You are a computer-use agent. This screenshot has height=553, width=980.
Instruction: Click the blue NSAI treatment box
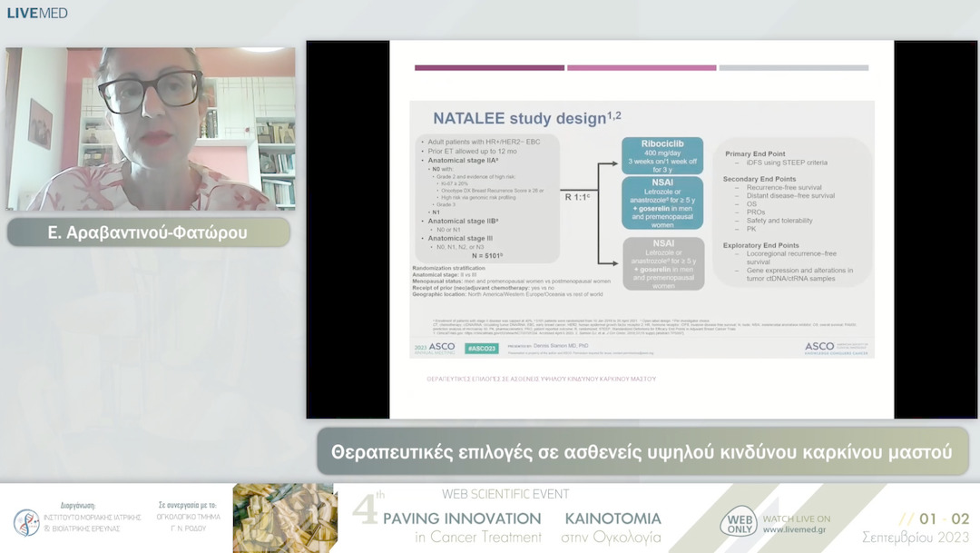662,203
